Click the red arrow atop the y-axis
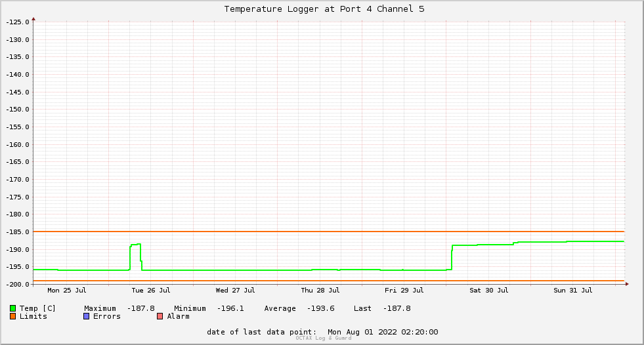This screenshot has width=644, height=345. click(33, 19)
